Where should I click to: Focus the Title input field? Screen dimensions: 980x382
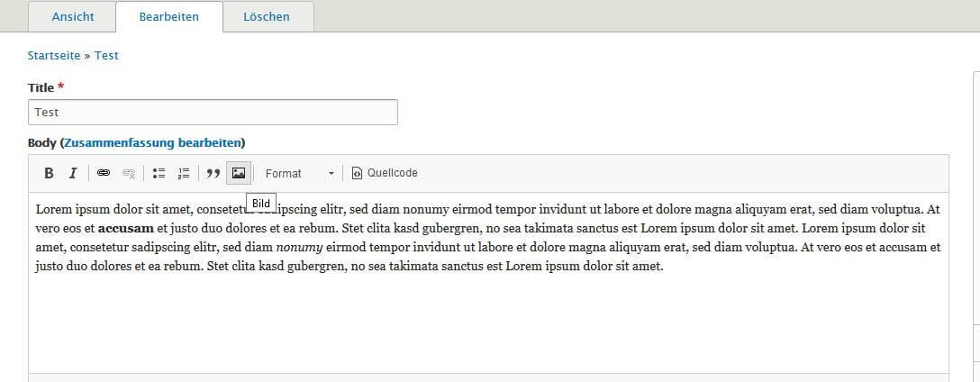coord(213,112)
